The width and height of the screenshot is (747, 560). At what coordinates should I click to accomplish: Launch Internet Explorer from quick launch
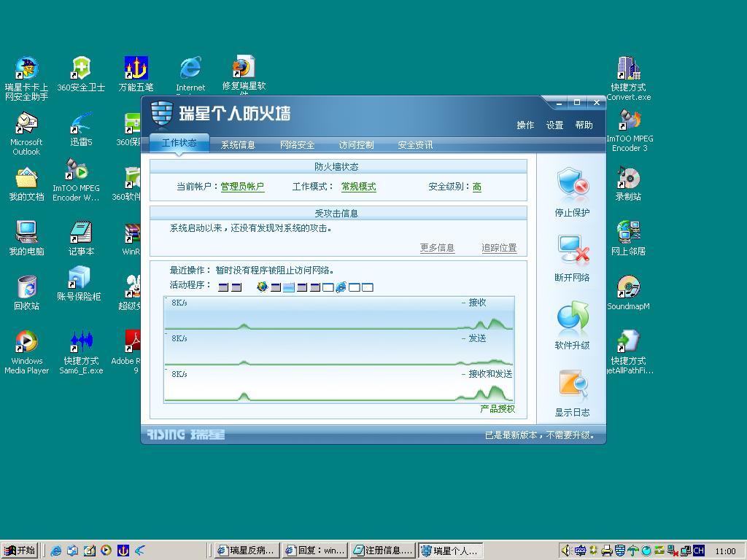click(55, 551)
